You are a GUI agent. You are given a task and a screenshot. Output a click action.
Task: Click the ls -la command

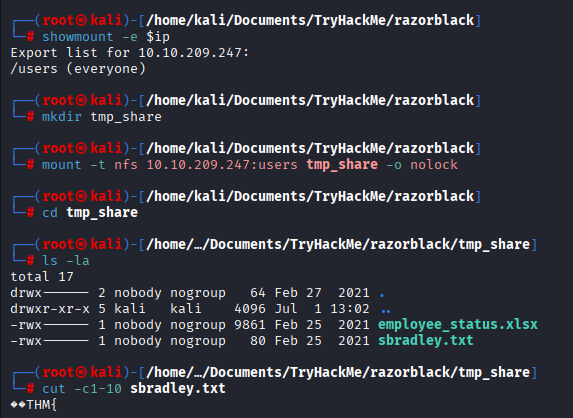click(x=66, y=261)
